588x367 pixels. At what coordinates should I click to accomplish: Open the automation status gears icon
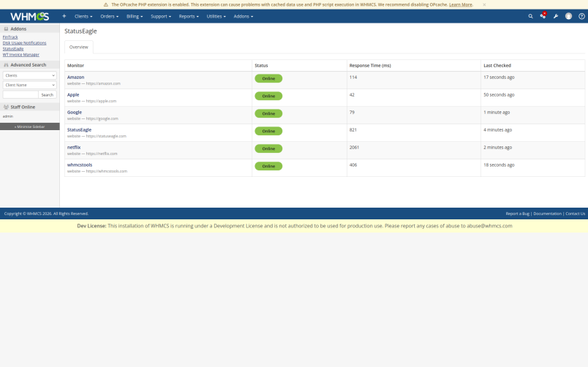coord(543,16)
